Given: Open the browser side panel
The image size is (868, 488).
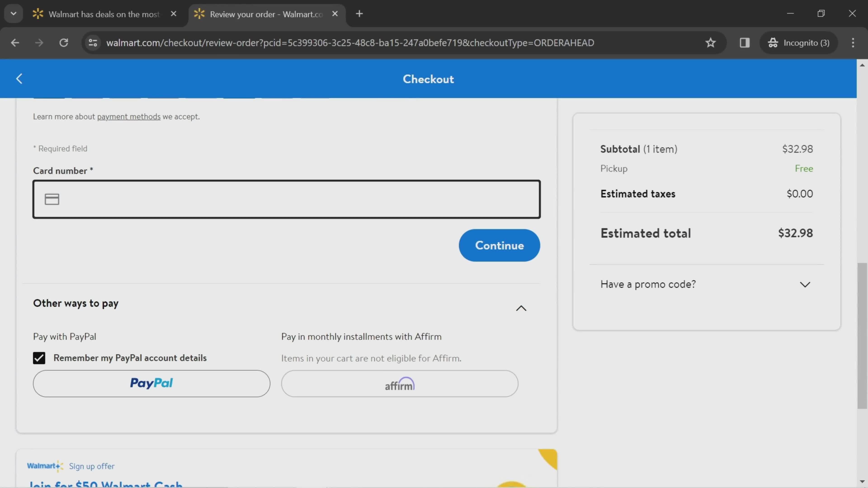Looking at the screenshot, I should tap(744, 43).
